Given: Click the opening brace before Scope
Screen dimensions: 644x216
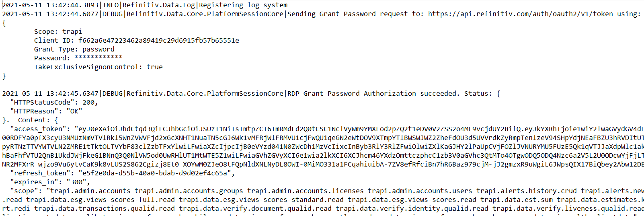Looking at the screenshot, I should 4,23.
